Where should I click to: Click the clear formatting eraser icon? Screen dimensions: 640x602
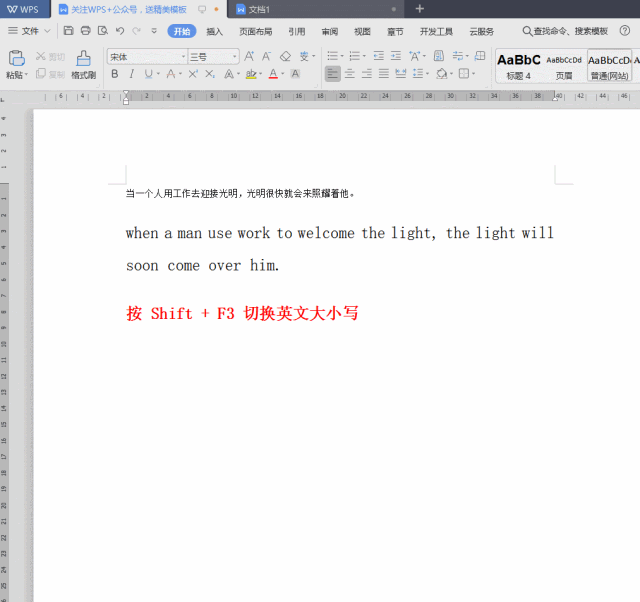click(x=285, y=57)
